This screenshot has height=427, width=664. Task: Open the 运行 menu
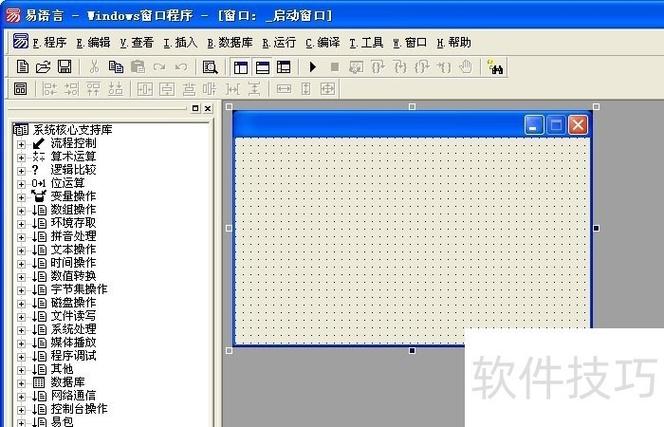tap(279, 42)
